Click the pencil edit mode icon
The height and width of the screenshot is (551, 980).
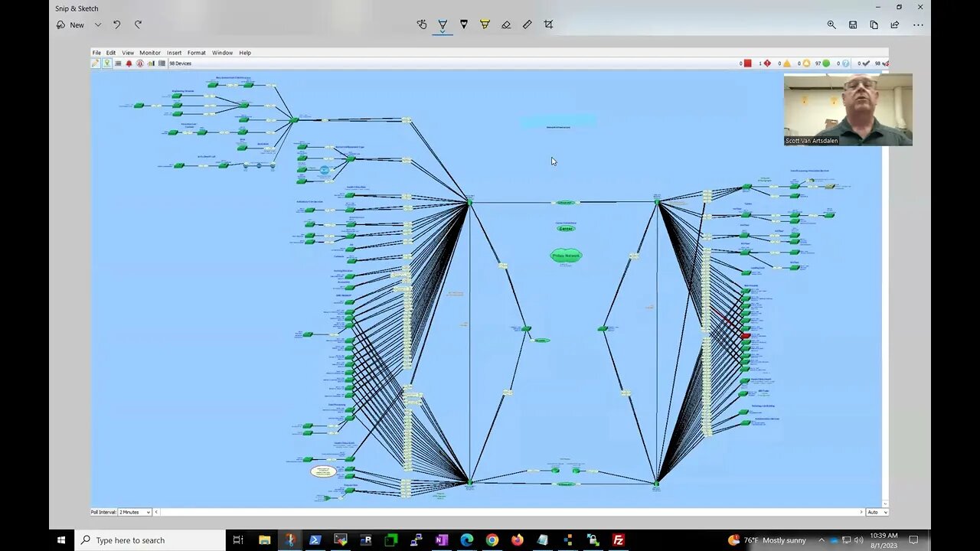pos(96,64)
